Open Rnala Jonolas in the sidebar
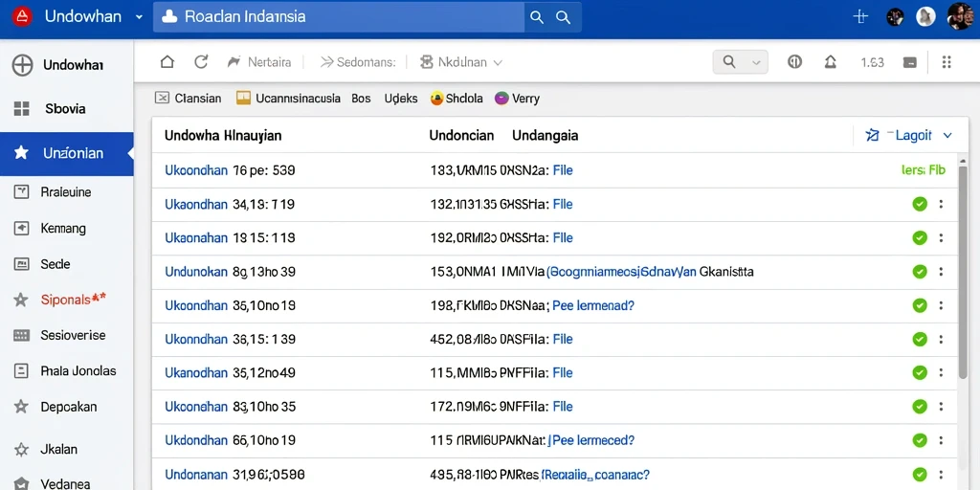Viewport: 980px width, 490px height. pos(66,370)
